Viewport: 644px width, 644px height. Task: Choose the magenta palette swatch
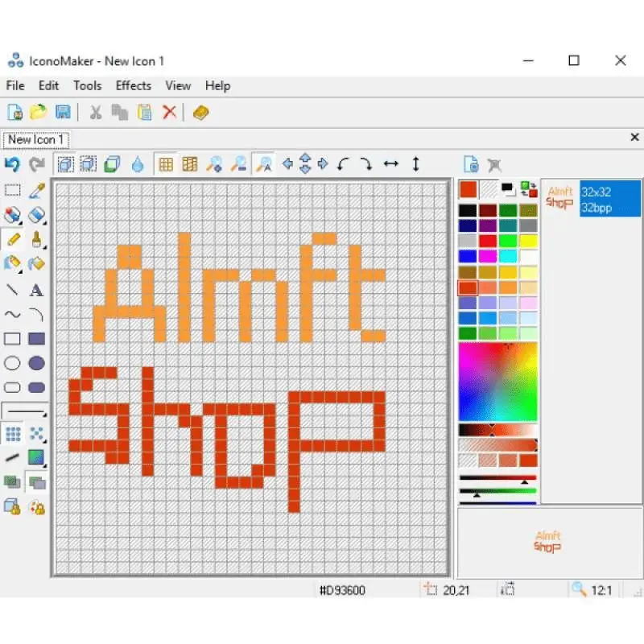[488, 256]
